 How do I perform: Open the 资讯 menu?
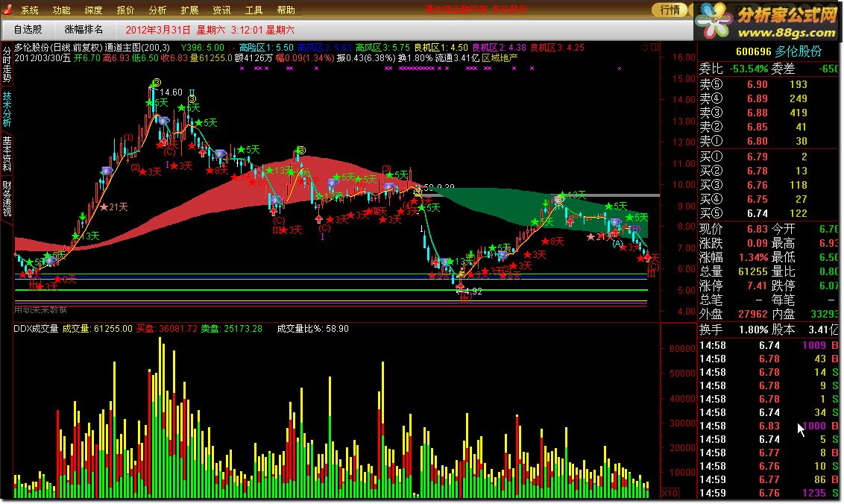221,10
